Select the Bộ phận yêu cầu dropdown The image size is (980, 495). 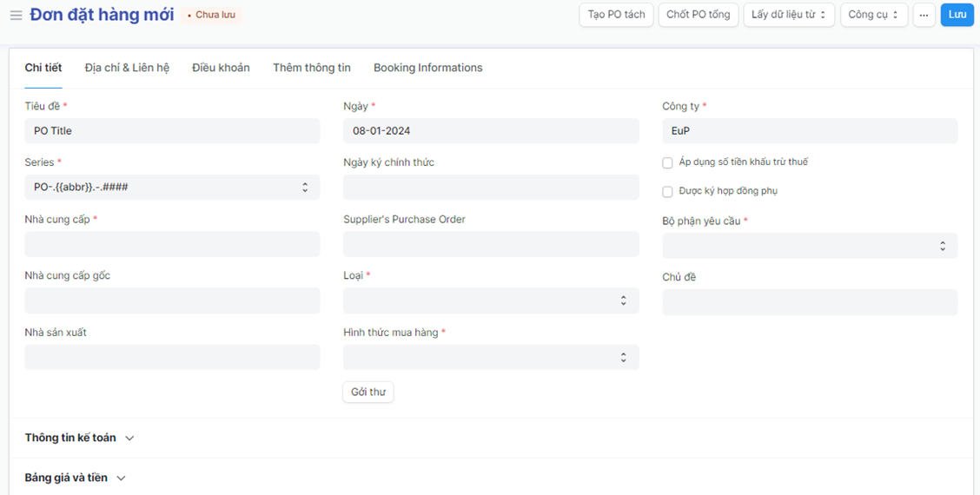pos(810,246)
